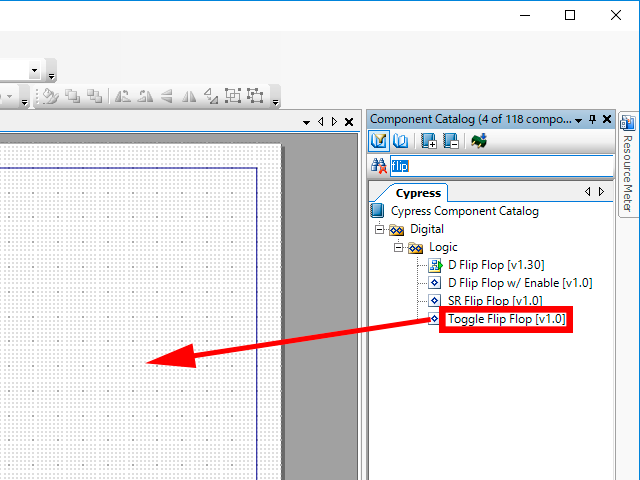Open toolbar options left of paint bucket

25,102
